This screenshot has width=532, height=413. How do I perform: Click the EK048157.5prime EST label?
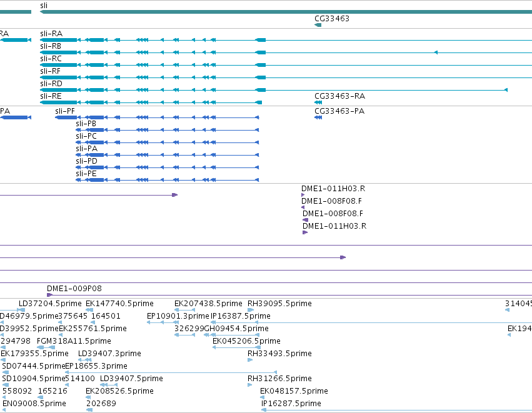click(294, 391)
